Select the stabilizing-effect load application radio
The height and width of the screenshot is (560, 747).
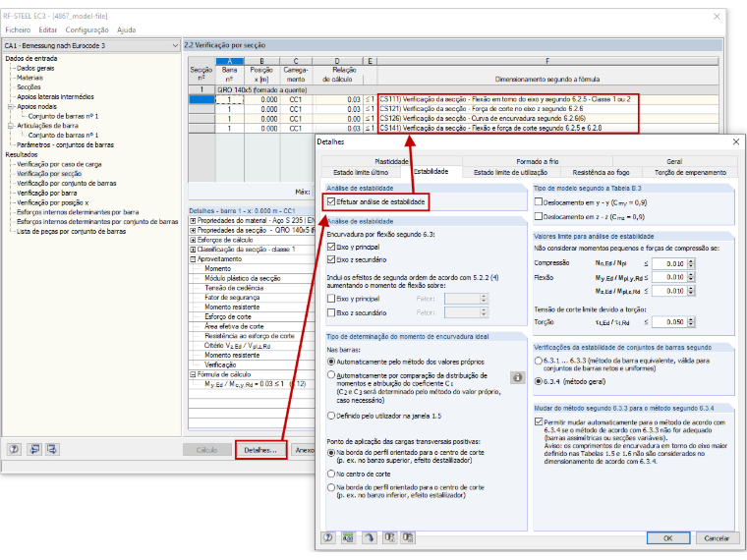point(331,487)
